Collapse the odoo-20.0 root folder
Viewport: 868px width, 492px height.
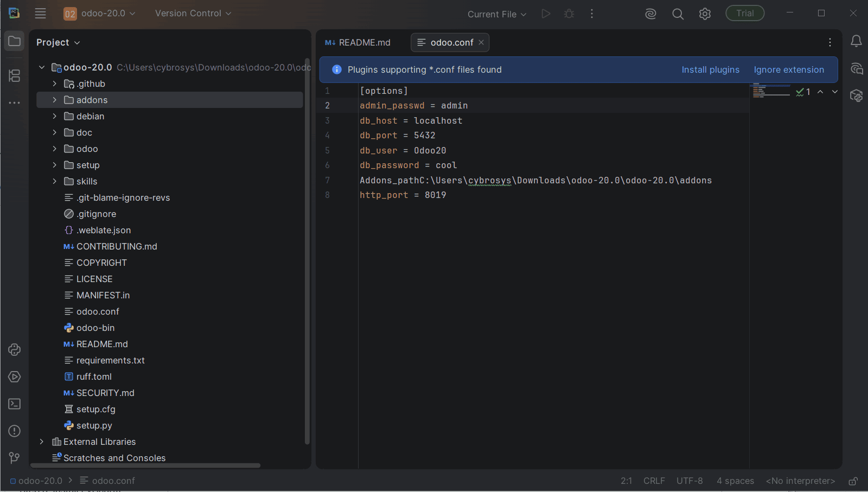coord(42,67)
